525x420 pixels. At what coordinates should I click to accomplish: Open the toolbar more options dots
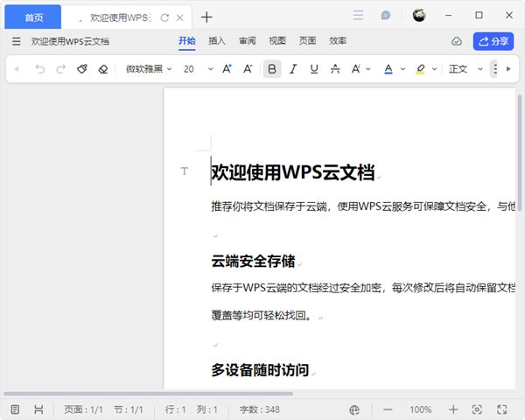point(495,69)
